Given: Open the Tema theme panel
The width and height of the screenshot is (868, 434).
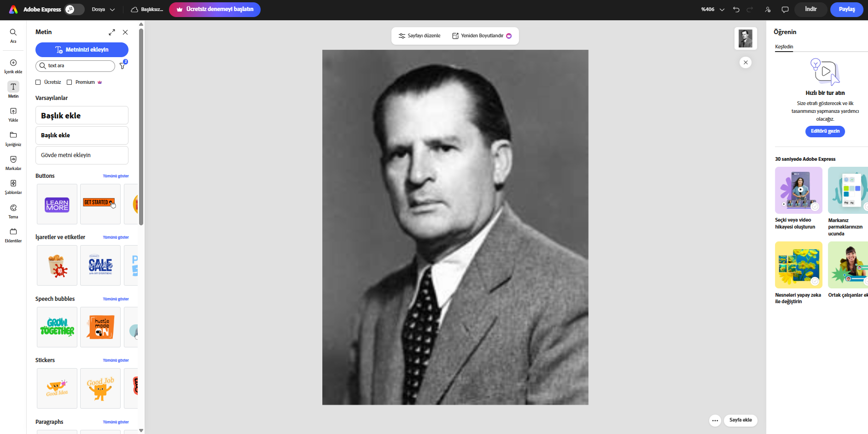Looking at the screenshot, I should tap(13, 211).
